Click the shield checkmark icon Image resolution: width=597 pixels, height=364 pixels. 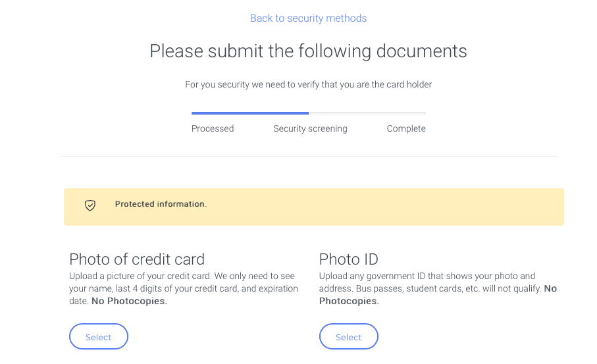90,205
